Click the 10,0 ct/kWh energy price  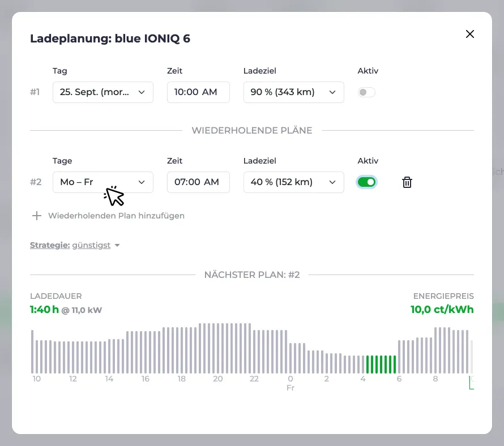(x=442, y=310)
